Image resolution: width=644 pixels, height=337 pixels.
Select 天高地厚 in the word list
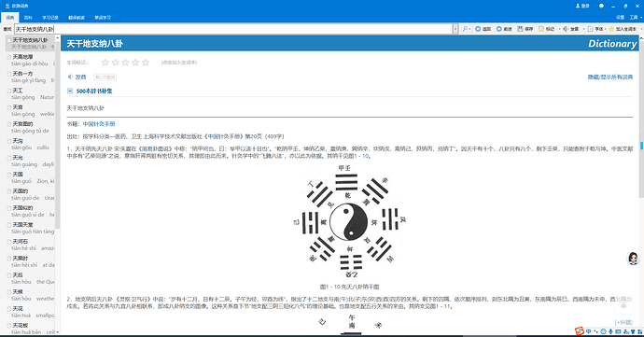coord(30,60)
